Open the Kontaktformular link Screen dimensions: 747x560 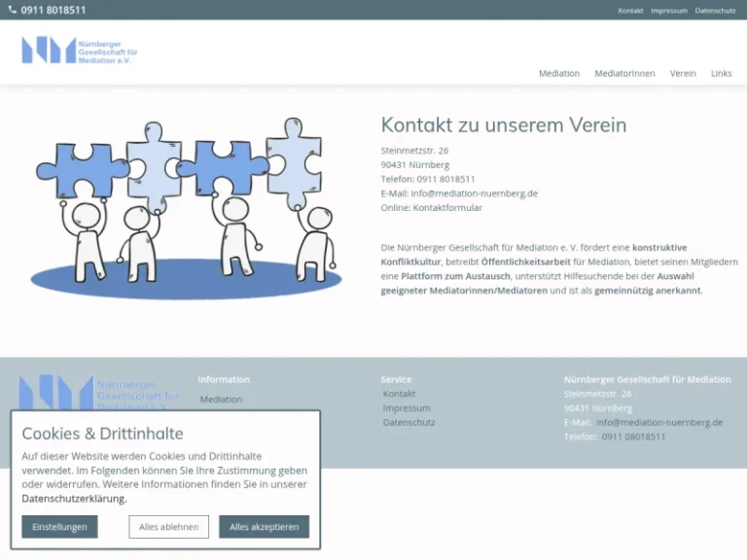tap(447, 208)
